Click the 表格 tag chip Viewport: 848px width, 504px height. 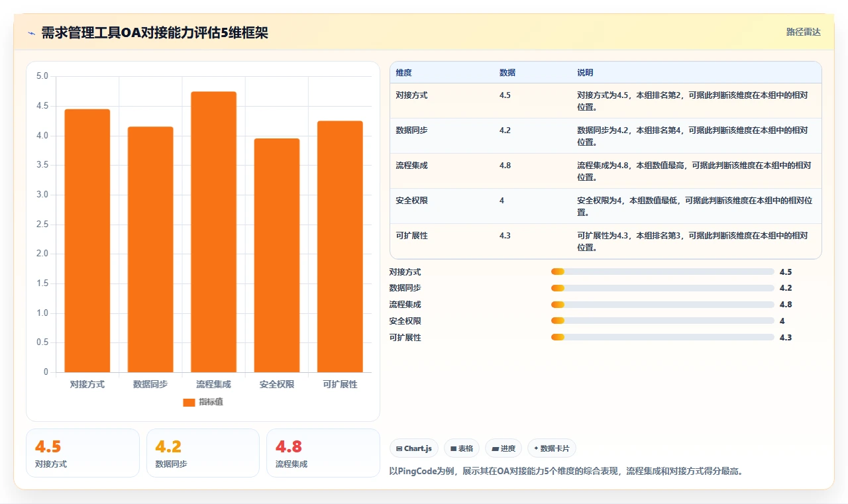coord(461,448)
